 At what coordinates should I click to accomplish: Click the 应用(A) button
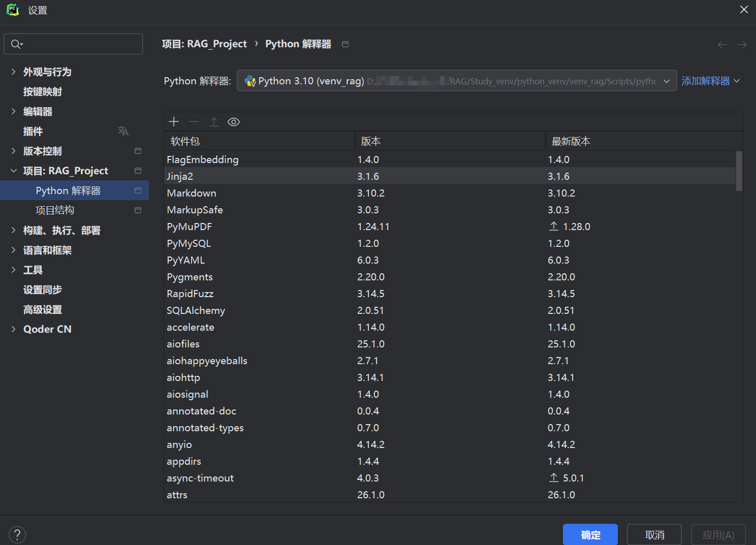[718, 535]
